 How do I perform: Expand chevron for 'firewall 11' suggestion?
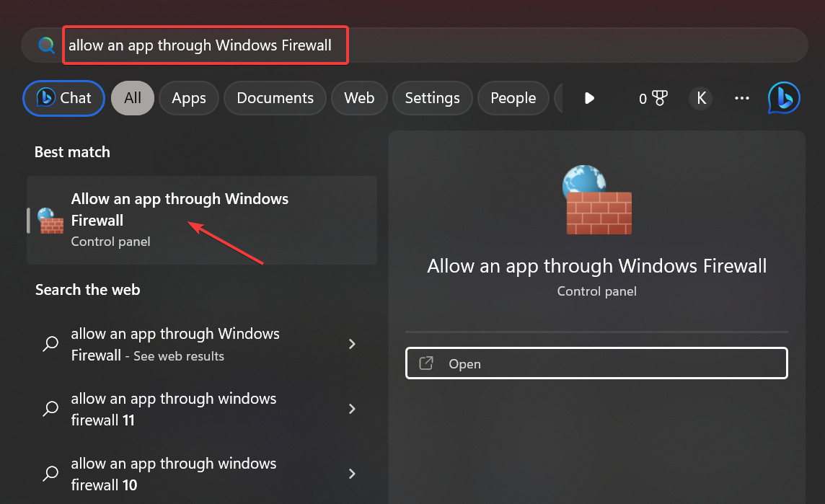click(352, 409)
